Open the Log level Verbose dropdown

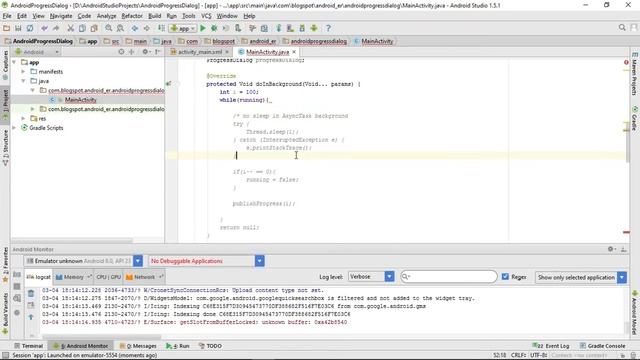(371, 277)
